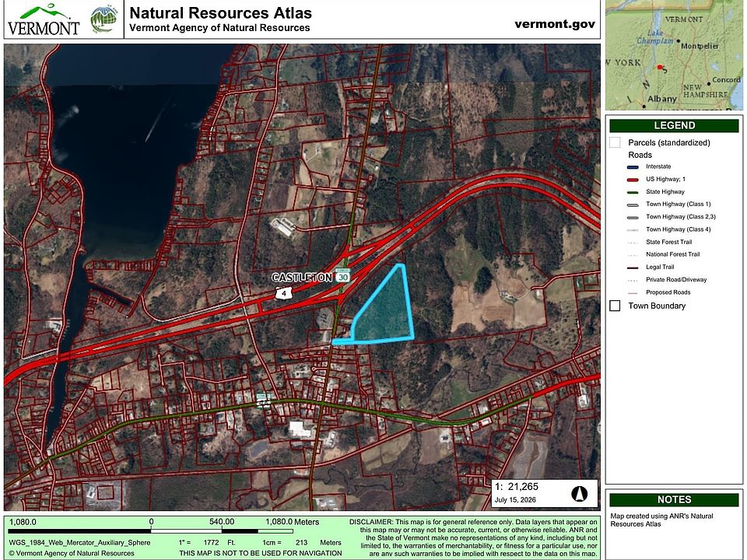Click "THIS MAP IS NOT TO BE USED FOR NAVIGATION"

(261, 553)
